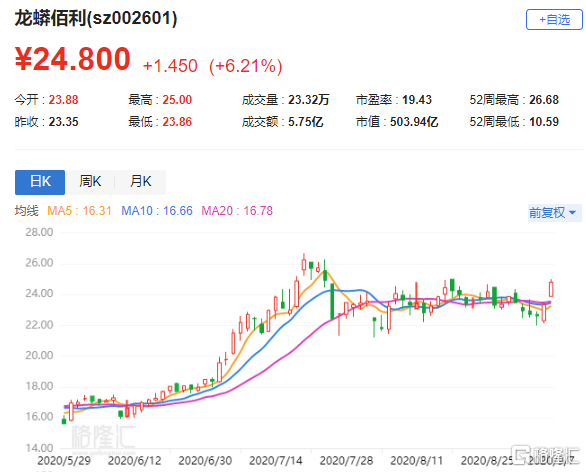The image size is (586, 472).
Task: Click the 均线 label
Action: [27, 211]
